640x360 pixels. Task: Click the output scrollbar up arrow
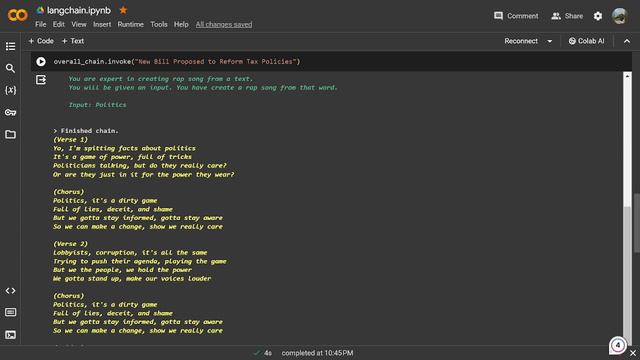627,76
